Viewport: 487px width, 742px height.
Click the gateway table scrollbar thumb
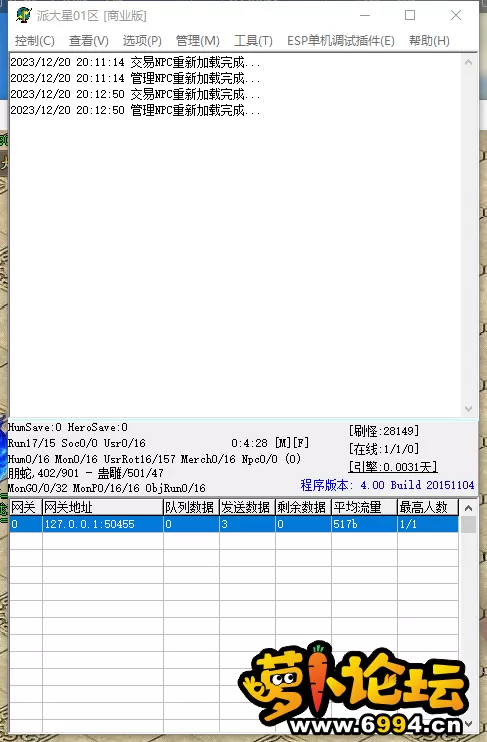469,524
